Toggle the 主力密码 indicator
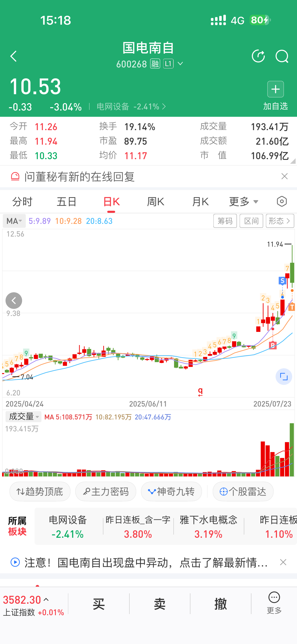 (x=105, y=492)
